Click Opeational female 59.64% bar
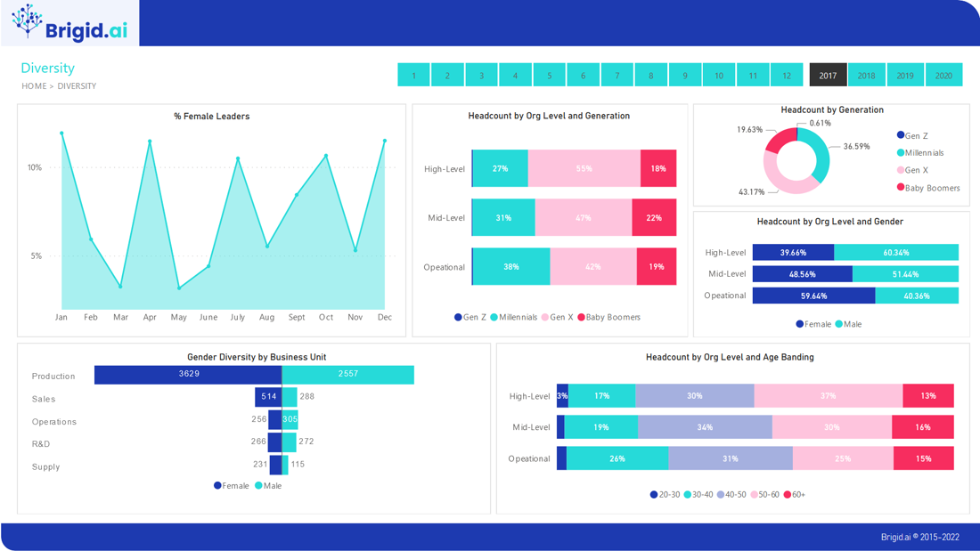Viewport: 980px width, 551px height. click(x=813, y=296)
